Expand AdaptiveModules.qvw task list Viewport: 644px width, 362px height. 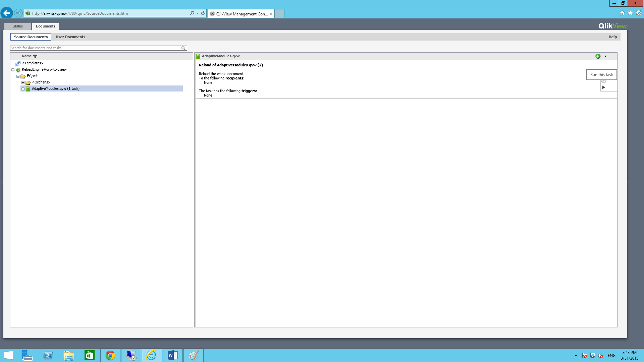(x=23, y=89)
